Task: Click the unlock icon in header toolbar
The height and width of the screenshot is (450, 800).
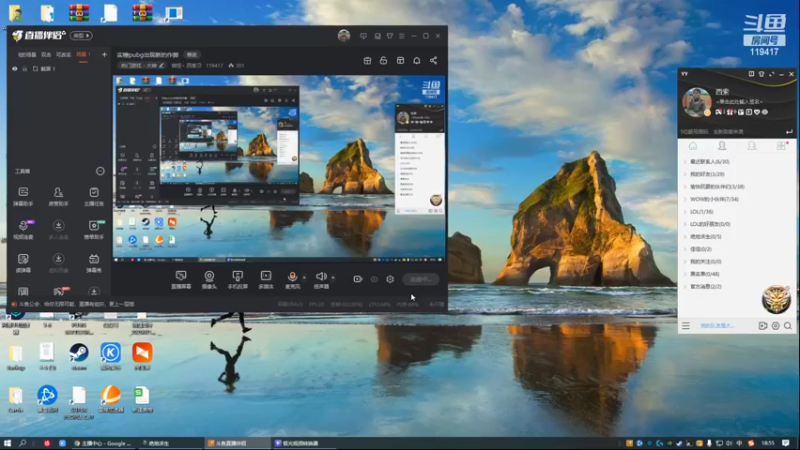Action: click(383, 61)
